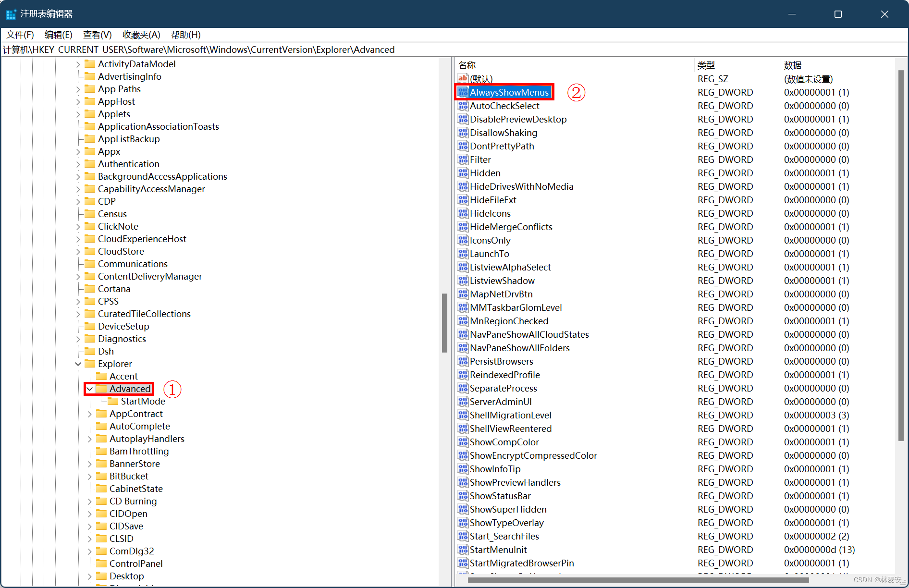
Task: Select the HideDrivesWithNoMedia value
Action: 521,186
